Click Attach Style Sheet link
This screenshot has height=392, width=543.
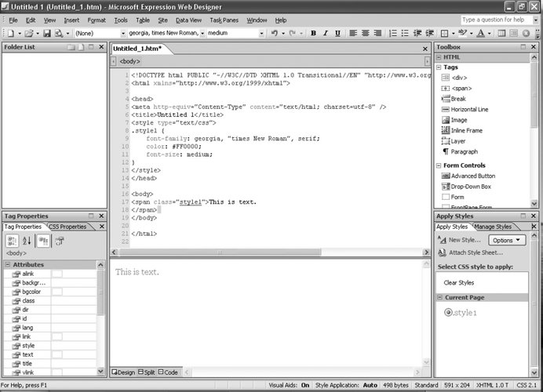pos(476,252)
